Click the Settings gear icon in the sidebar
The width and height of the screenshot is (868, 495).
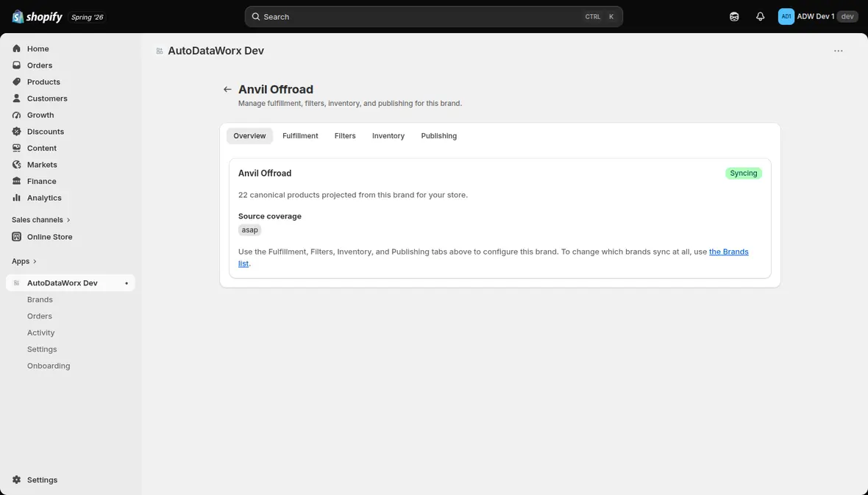[17, 480]
